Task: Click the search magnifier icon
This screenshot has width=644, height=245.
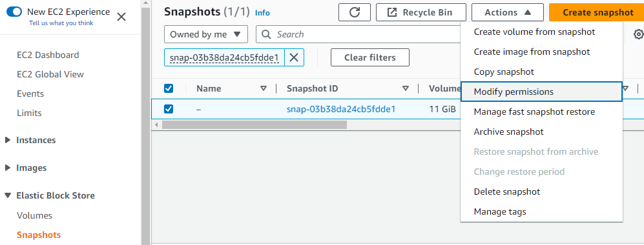Action: [267, 34]
